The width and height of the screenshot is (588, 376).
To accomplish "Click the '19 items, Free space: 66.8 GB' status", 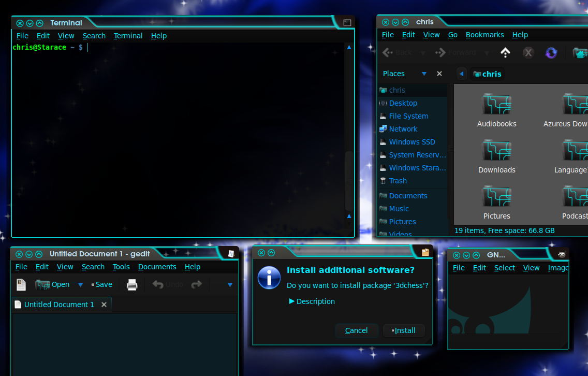I will [504, 231].
